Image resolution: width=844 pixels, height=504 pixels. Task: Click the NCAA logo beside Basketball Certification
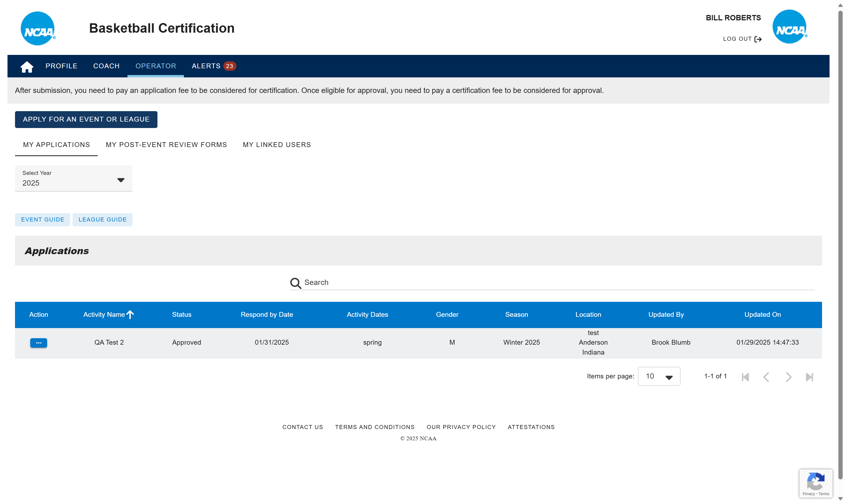point(38,29)
